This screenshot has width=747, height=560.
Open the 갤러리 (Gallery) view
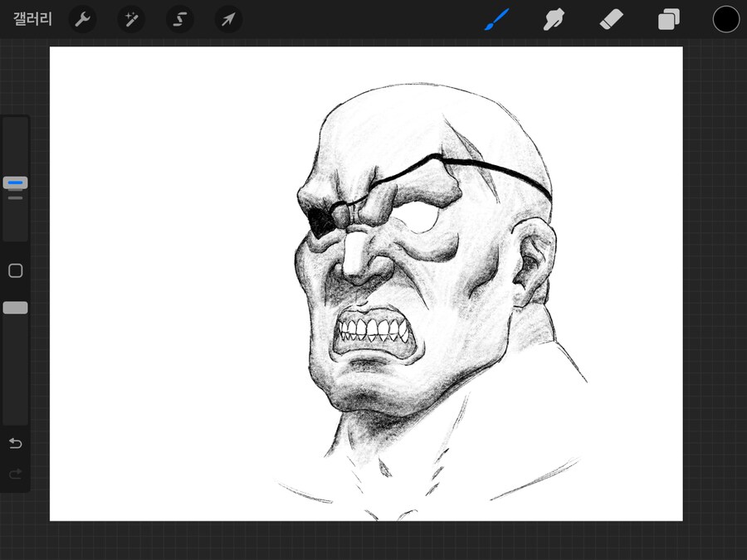point(32,19)
